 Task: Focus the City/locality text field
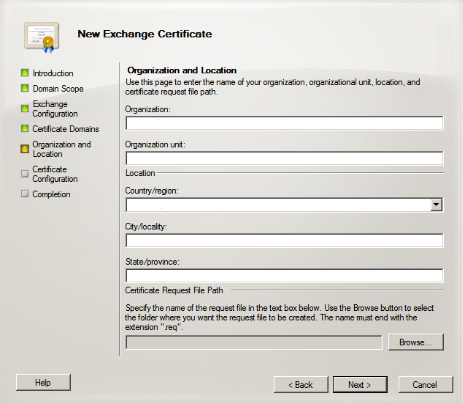tap(284, 240)
